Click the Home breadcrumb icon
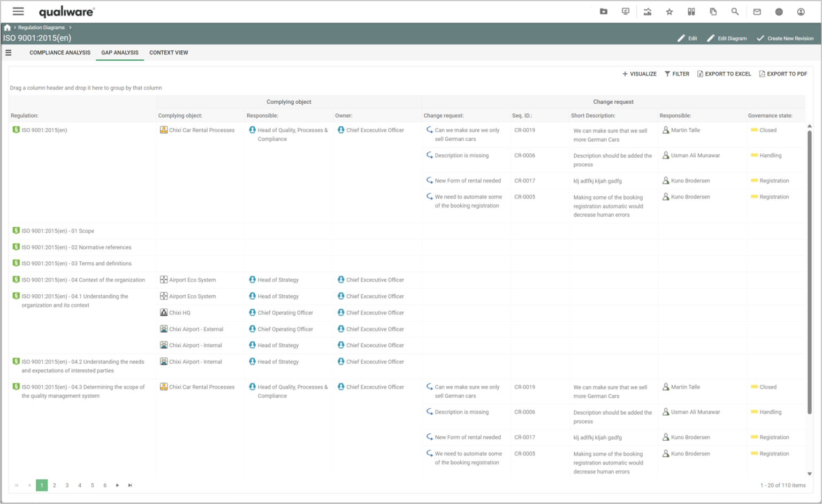The width and height of the screenshot is (822, 504). point(7,27)
